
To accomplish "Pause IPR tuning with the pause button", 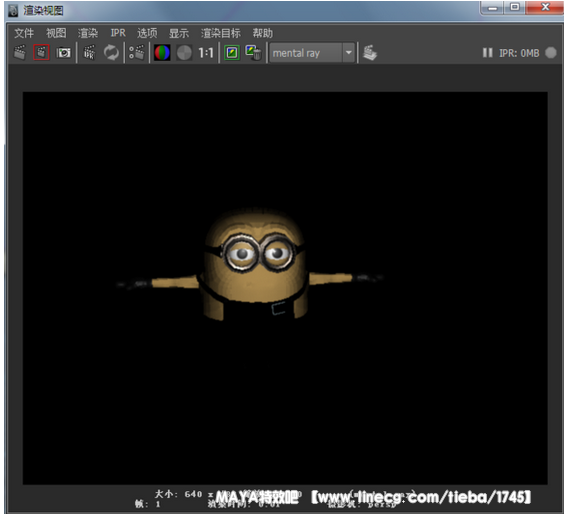I will pos(488,53).
